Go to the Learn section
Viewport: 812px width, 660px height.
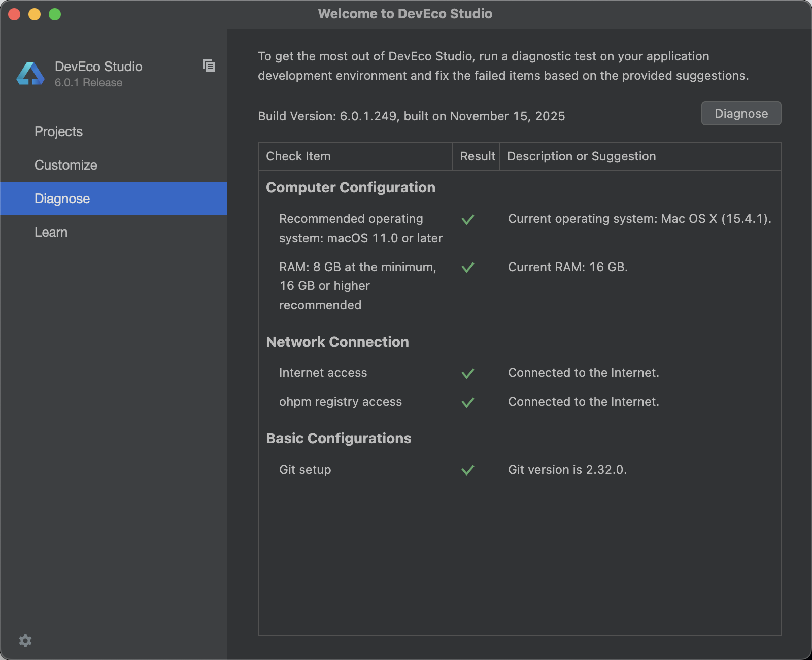click(51, 232)
